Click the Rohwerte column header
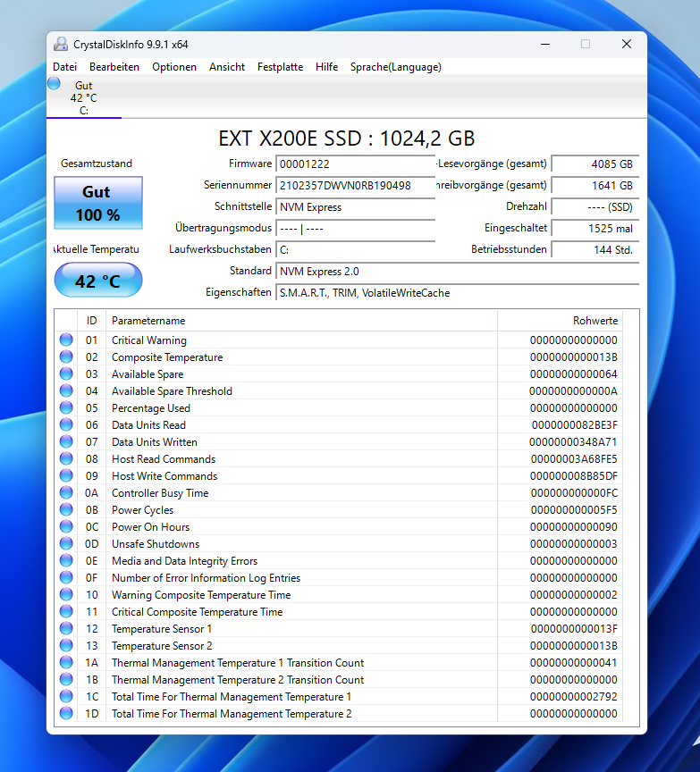700x772 pixels. [x=561, y=321]
